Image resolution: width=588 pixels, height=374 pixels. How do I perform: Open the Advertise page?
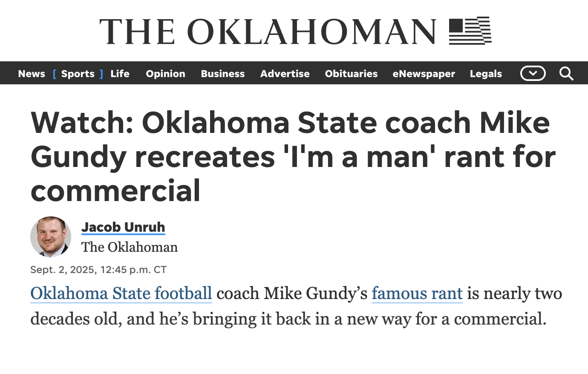[285, 73]
